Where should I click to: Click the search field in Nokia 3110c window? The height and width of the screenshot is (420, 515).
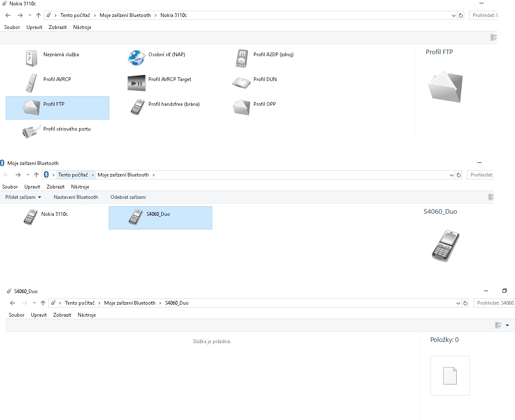[x=483, y=15]
